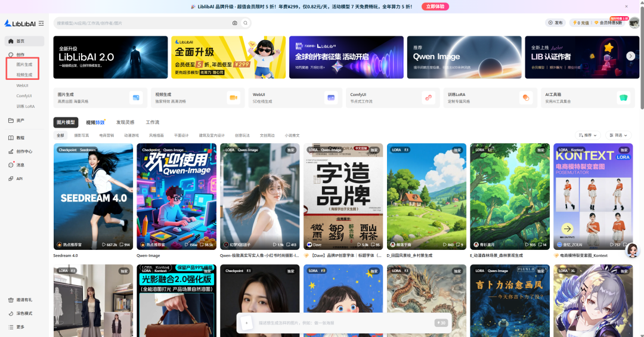Image resolution: width=644 pixels, height=337 pixels.
Task: Switch to the 工作流 tab
Action: pos(153,122)
